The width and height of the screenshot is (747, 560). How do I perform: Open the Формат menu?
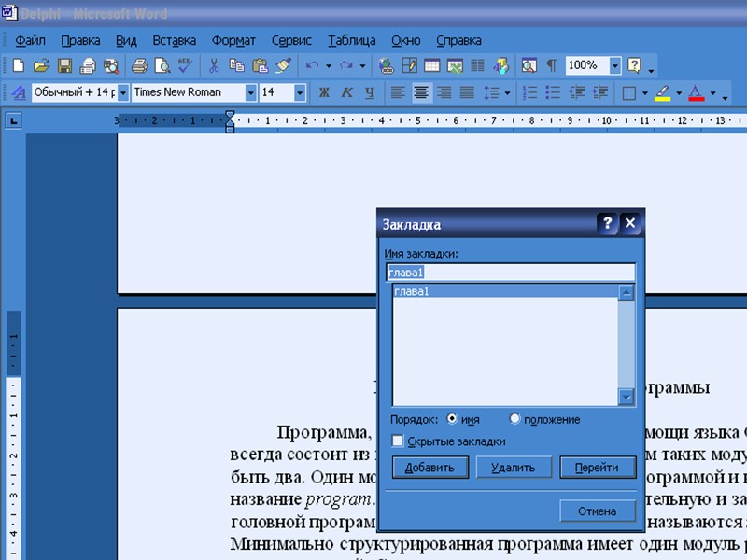point(233,40)
